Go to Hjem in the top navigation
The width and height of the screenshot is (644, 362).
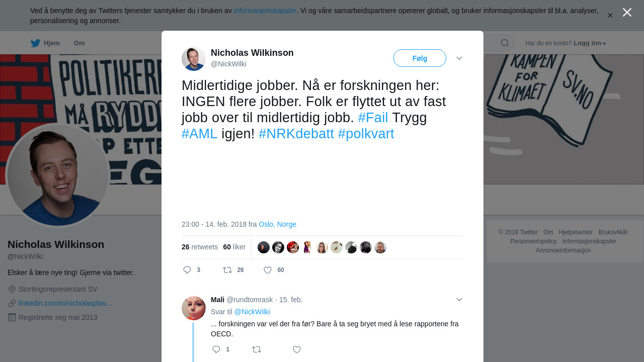[45, 43]
